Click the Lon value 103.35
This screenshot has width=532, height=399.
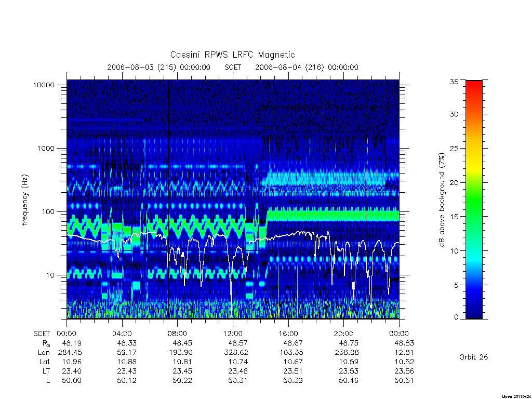click(x=291, y=353)
